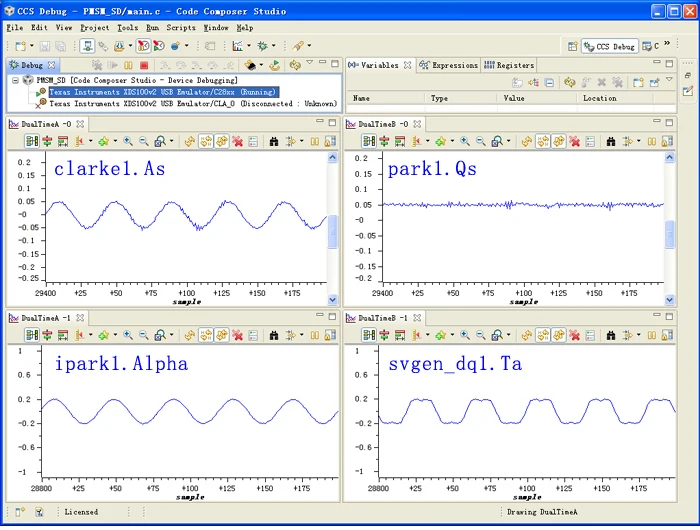This screenshot has height=530, width=700.
Task: Click the save icon in main toolbar
Action: pos(45,46)
